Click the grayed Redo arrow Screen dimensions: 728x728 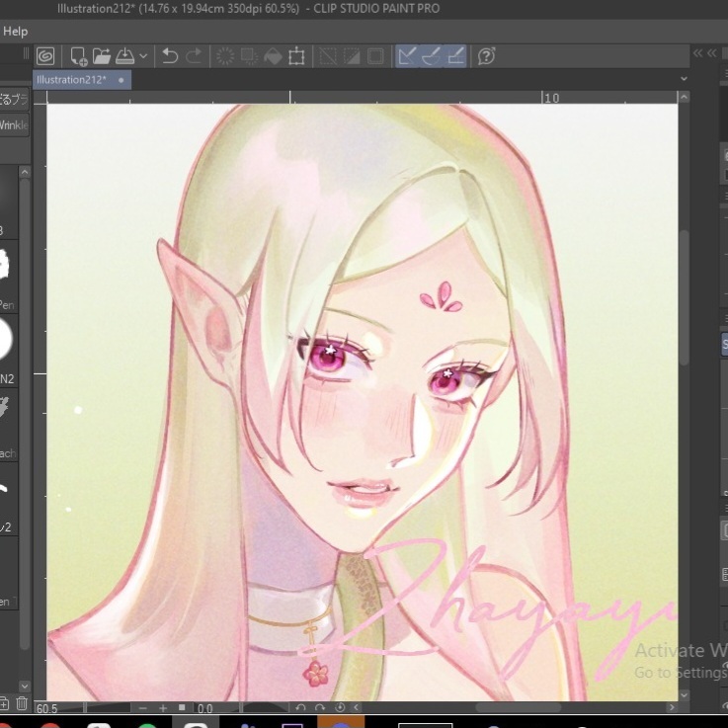click(x=194, y=56)
